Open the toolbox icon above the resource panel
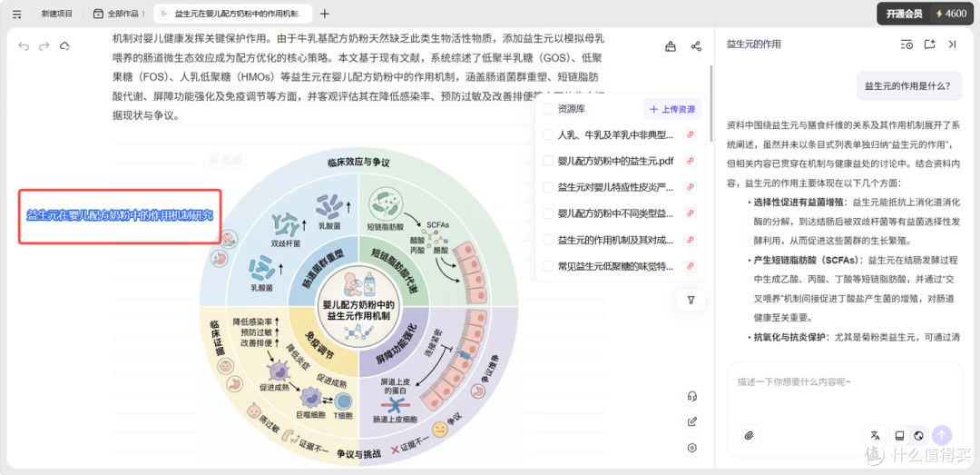The width and height of the screenshot is (980, 475). click(671, 46)
